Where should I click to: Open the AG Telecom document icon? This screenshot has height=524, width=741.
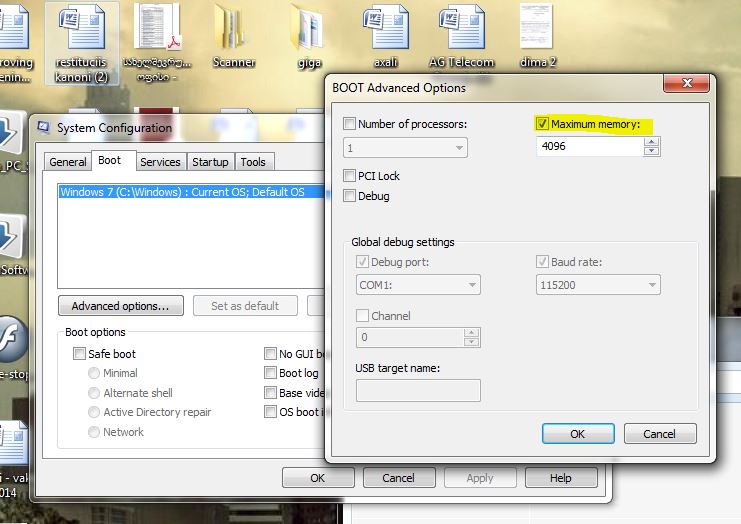(462, 37)
